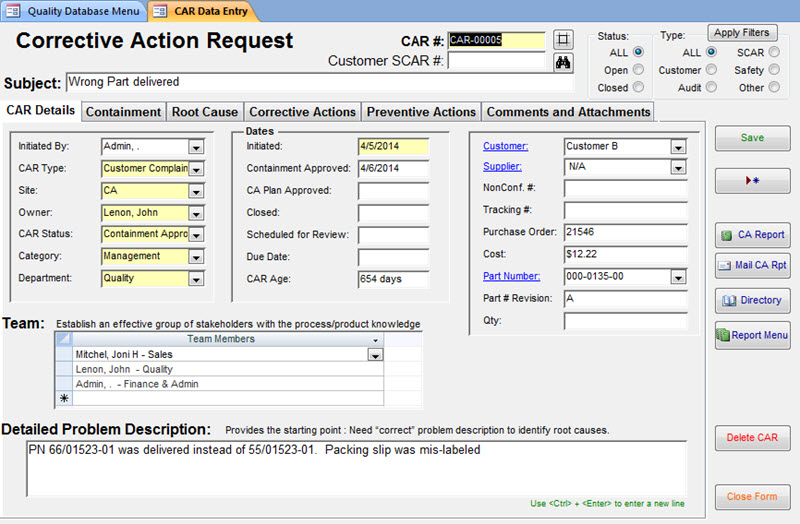800x524 pixels.
Task: Click the Supplier link
Action: pos(502,166)
